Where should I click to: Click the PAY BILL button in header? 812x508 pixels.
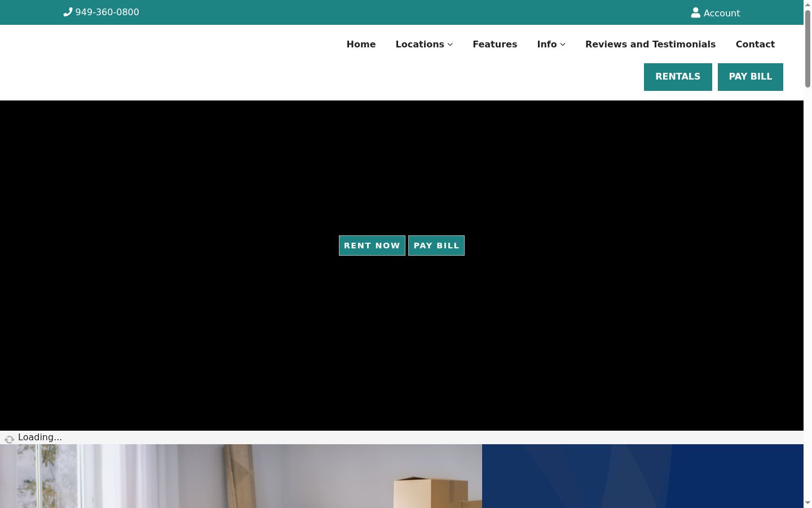(751, 77)
